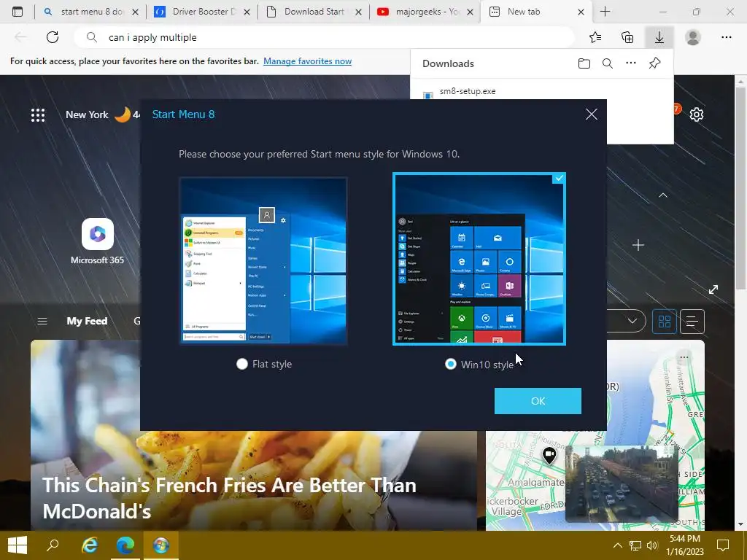
Task: Click the traffic camera marker on map
Action: (549, 456)
